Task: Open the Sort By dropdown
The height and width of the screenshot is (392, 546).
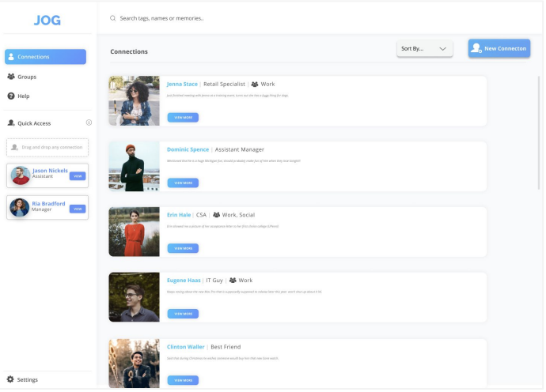Action: 424,49
